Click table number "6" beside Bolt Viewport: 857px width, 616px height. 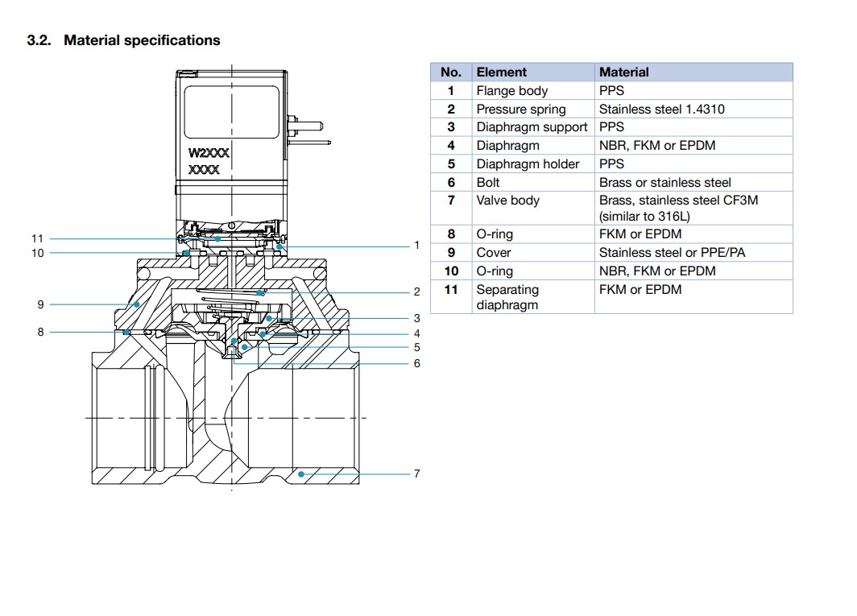coord(451,183)
